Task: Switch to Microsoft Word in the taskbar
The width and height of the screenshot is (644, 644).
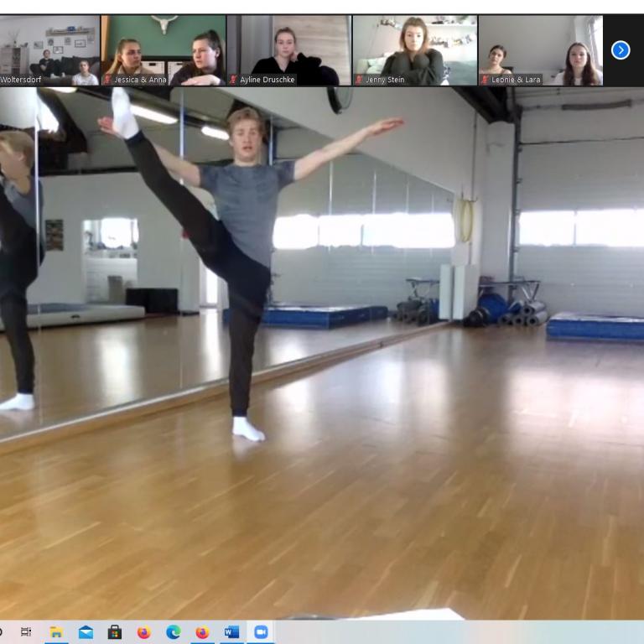Action: [231, 632]
